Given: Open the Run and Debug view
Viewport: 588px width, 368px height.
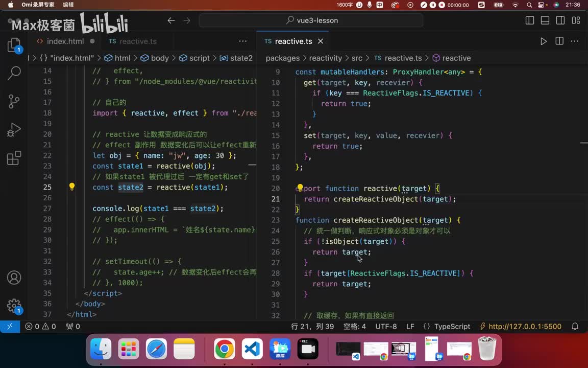Looking at the screenshot, I should [14, 130].
